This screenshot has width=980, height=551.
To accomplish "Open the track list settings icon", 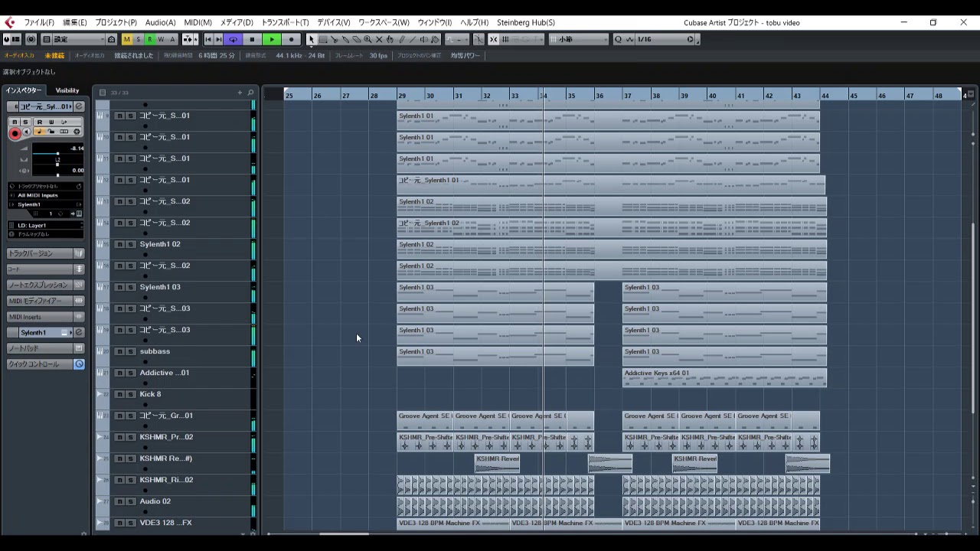I will coord(103,93).
